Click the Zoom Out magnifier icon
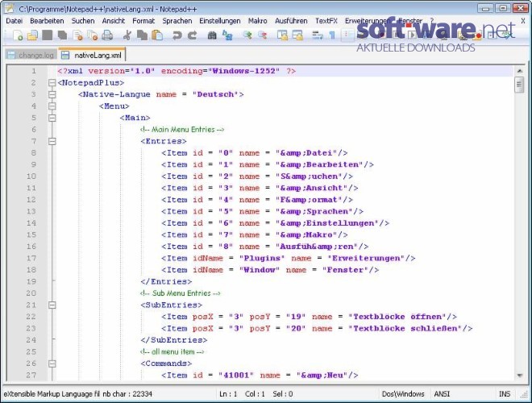 click(x=262, y=35)
